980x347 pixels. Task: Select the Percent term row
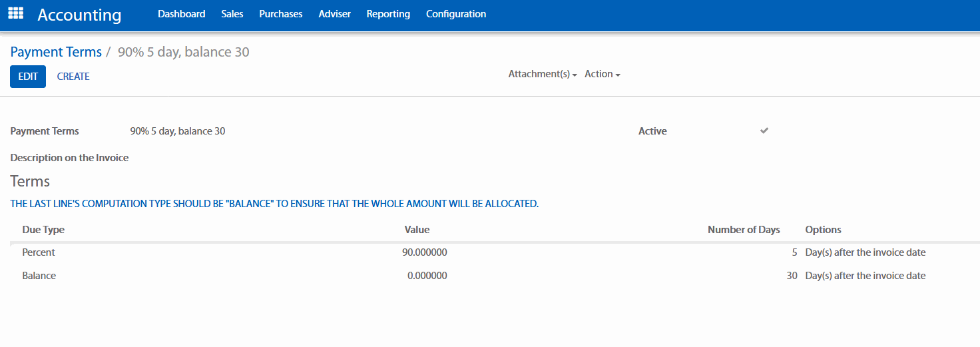coord(39,252)
